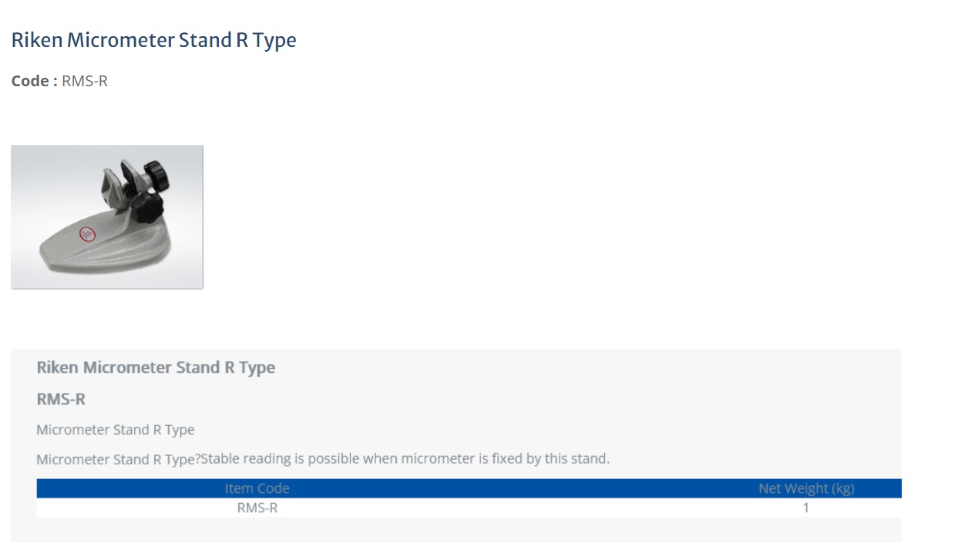
Task: Click the bold RMS-R subheading
Action: (61, 399)
